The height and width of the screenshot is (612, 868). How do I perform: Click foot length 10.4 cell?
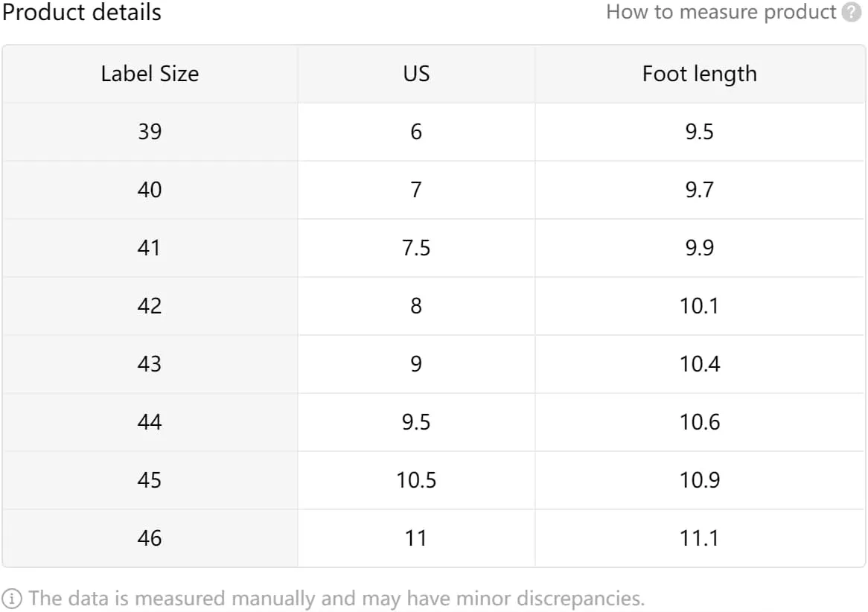pyautogui.click(x=700, y=364)
